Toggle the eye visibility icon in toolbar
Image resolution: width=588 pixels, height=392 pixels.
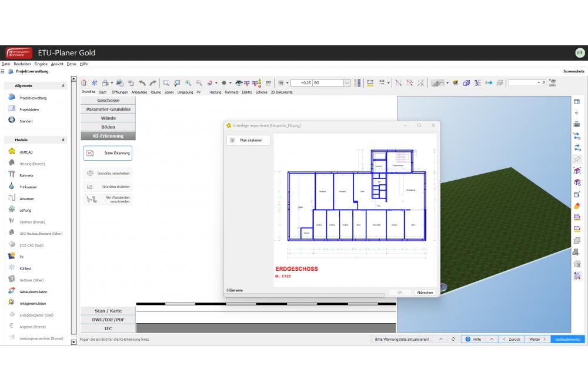coord(238,83)
